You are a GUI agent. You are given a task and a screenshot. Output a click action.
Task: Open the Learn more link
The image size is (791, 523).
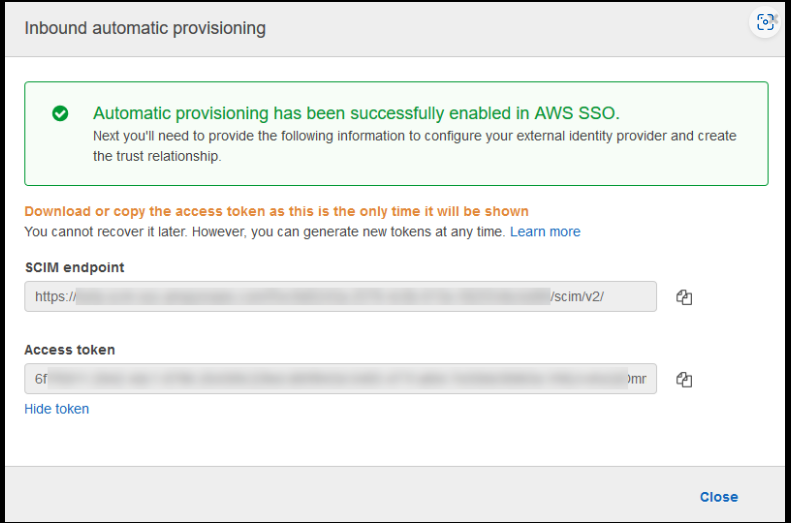(x=545, y=231)
